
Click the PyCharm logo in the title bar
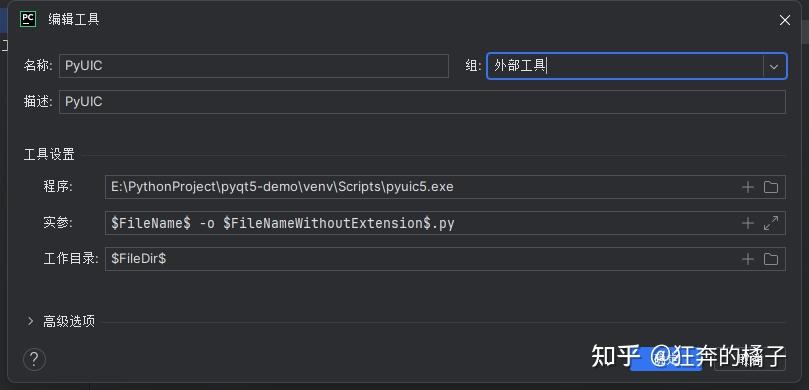point(28,20)
